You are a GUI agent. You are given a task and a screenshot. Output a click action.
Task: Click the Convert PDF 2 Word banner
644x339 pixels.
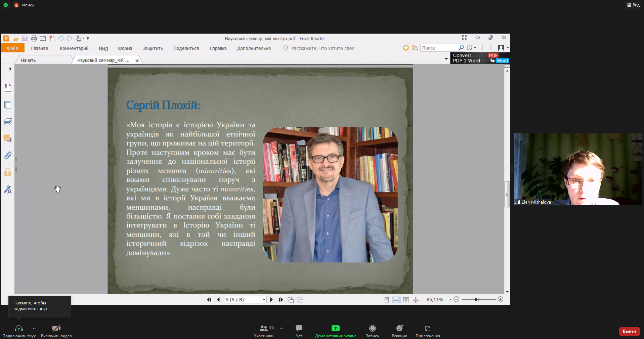480,58
